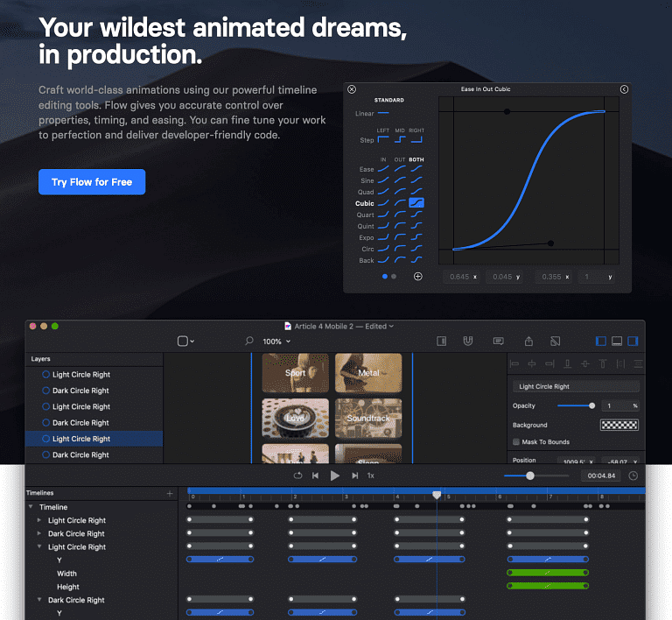672x620 pixels.
Task: Toggle the magnet snapping icon
Action: point(468,341)
